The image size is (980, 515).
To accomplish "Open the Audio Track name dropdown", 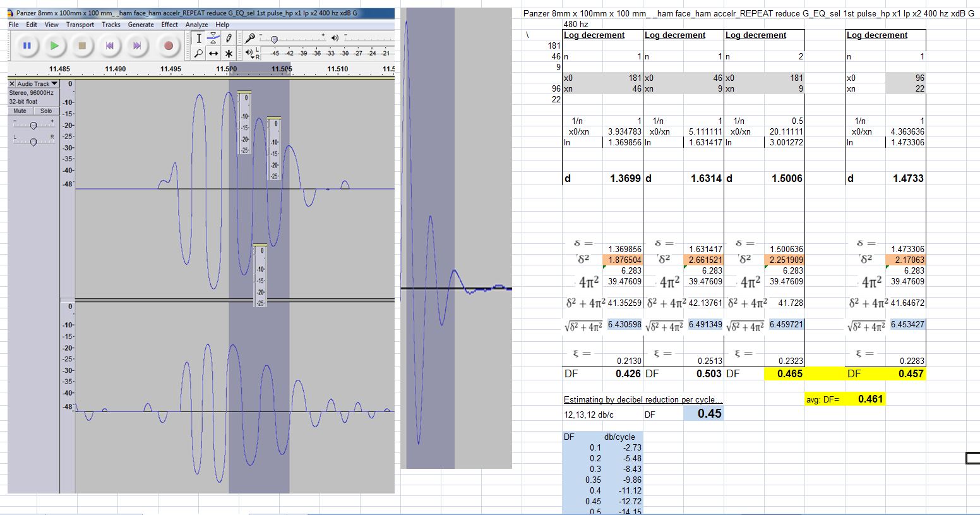I will coord(37,84).
